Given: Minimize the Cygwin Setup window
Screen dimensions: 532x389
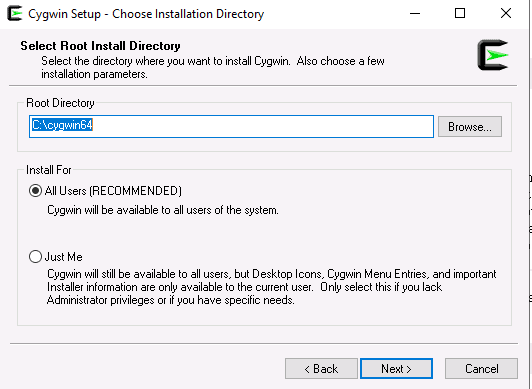Looking at the screenshot, I should click(415, 14).
